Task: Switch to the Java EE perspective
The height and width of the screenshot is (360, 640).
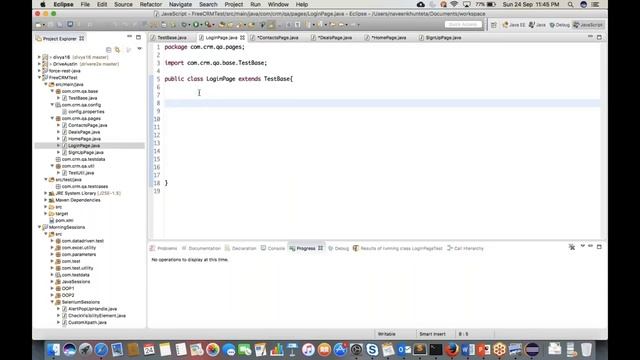Action: pyautogui.click(x=514, y=25)
